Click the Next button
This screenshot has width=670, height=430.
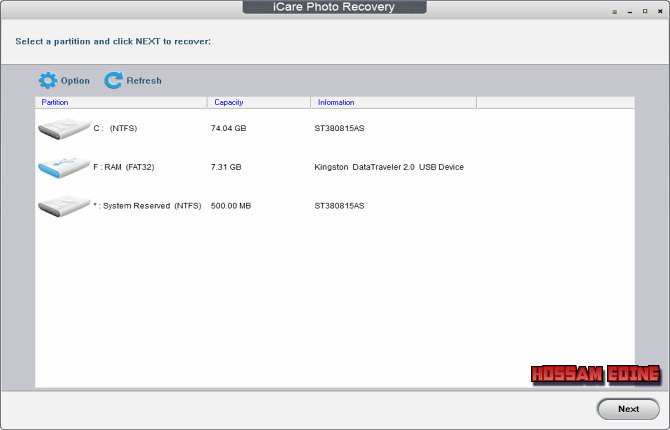point(628,409)
